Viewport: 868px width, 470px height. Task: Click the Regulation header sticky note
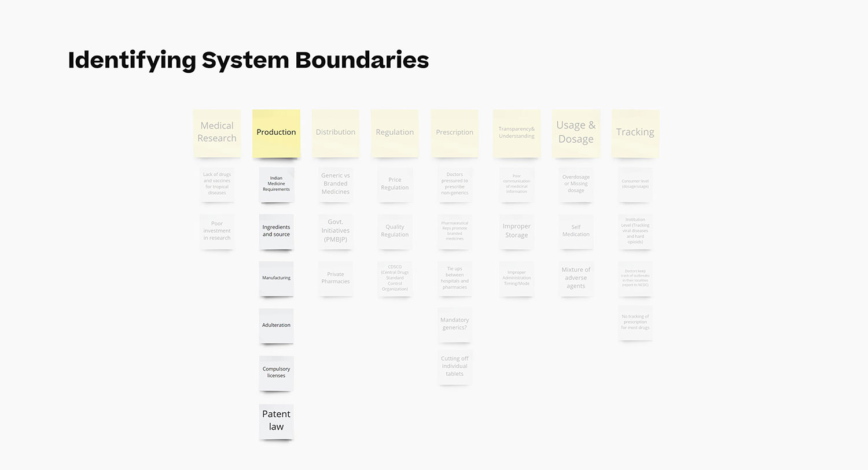pos(395,132)
